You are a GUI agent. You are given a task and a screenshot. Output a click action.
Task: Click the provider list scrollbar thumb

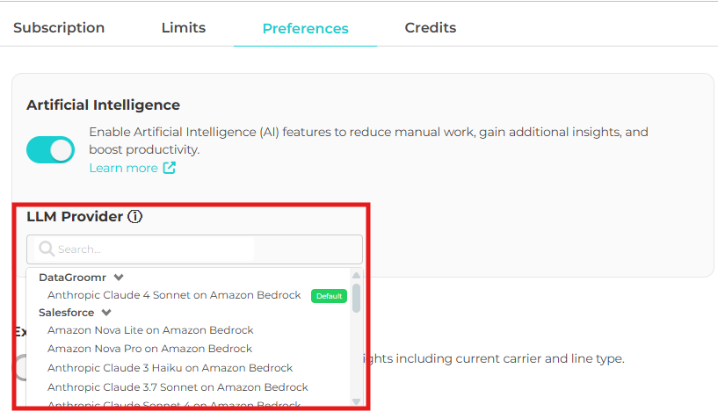point(356,297)
